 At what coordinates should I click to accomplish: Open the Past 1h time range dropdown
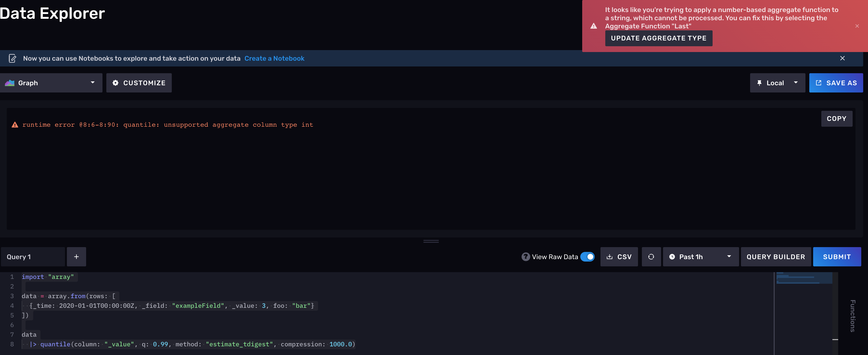tap(701, 257)
